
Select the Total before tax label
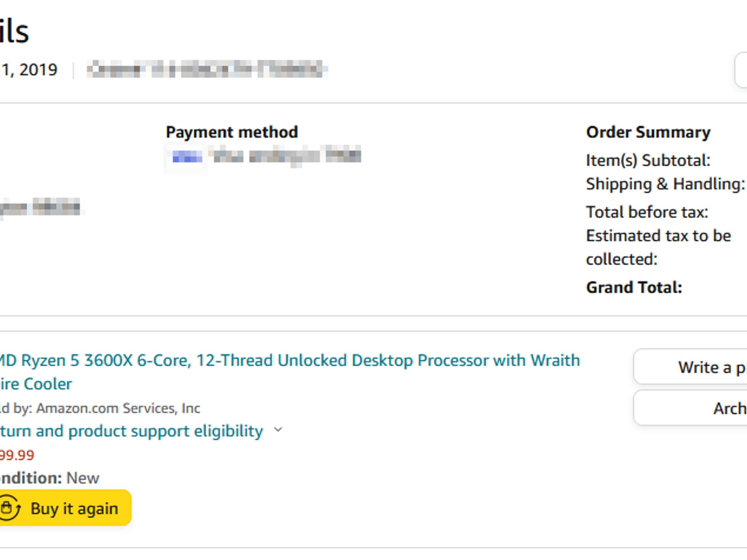[x=647, y=212]
